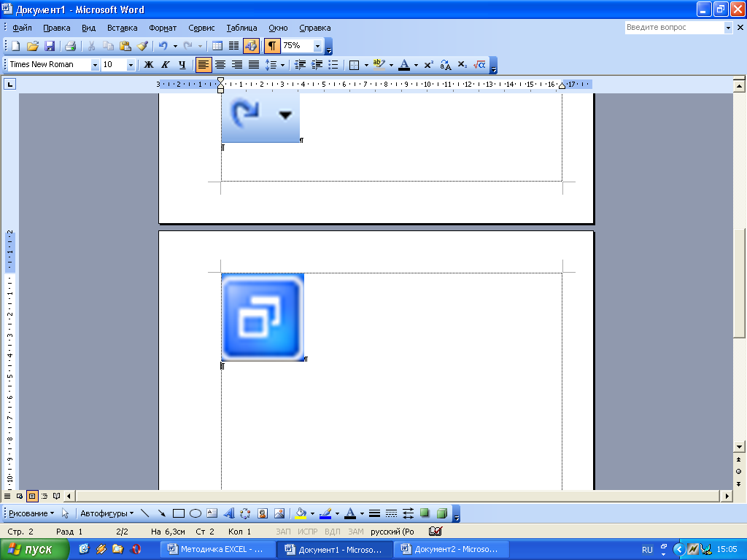Insert a table from the toolbar
The image size is (747, 560).
[x=217, y=46]
